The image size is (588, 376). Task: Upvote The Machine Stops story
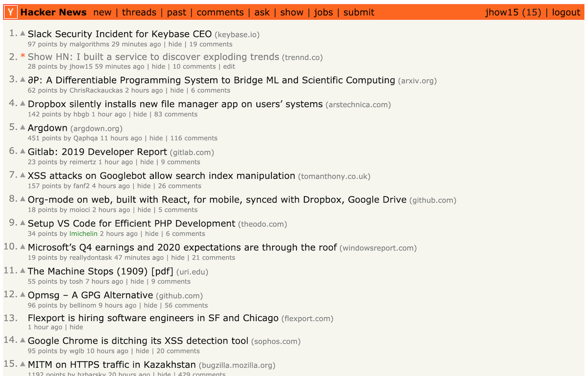(x=23, y=271)
